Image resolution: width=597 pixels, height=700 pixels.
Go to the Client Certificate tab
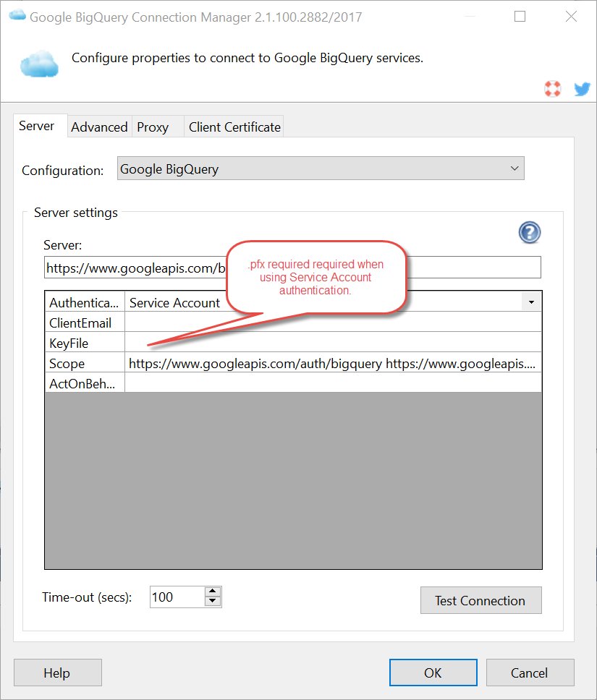[234, 127]
